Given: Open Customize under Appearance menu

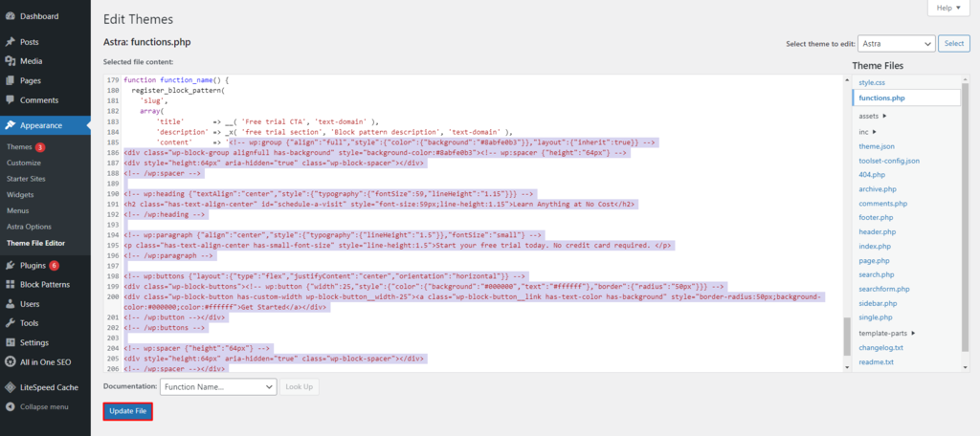Looking at the screenshot, I should [x=23, y=163].
